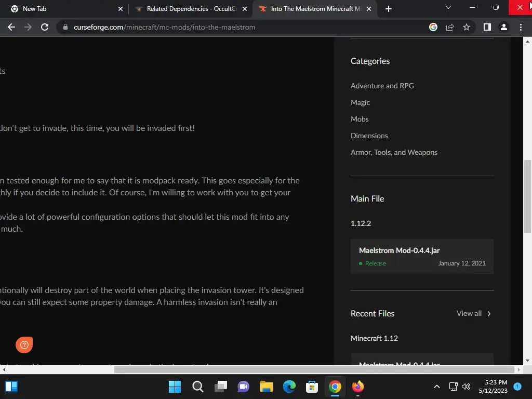Image resolution: width=532 pixels, height=399 pixels.
Task: Bookmark this page with star icon
Action: pyautogui.click(x=467, y=27)
